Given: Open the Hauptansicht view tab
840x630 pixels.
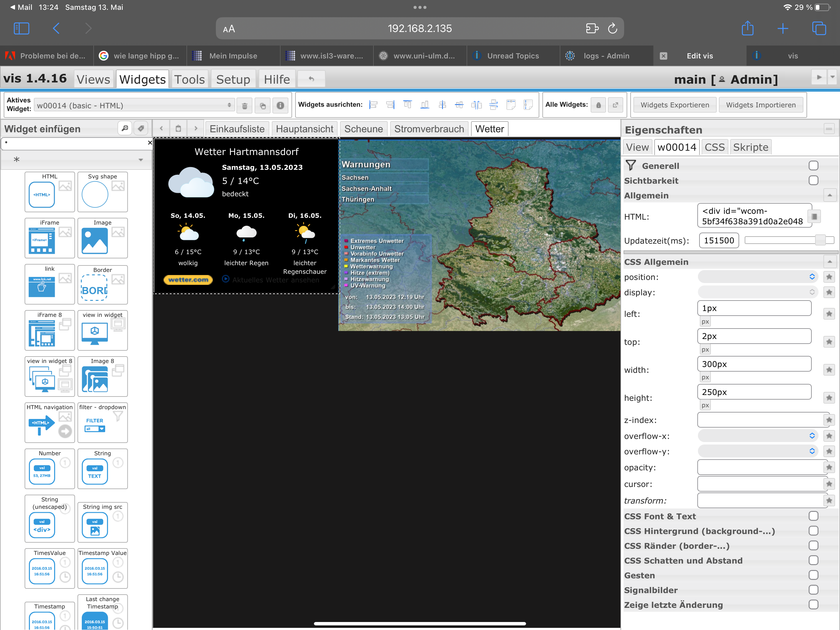Looking at the screenshot, I should pyautogui.click(x=304, y=129).
